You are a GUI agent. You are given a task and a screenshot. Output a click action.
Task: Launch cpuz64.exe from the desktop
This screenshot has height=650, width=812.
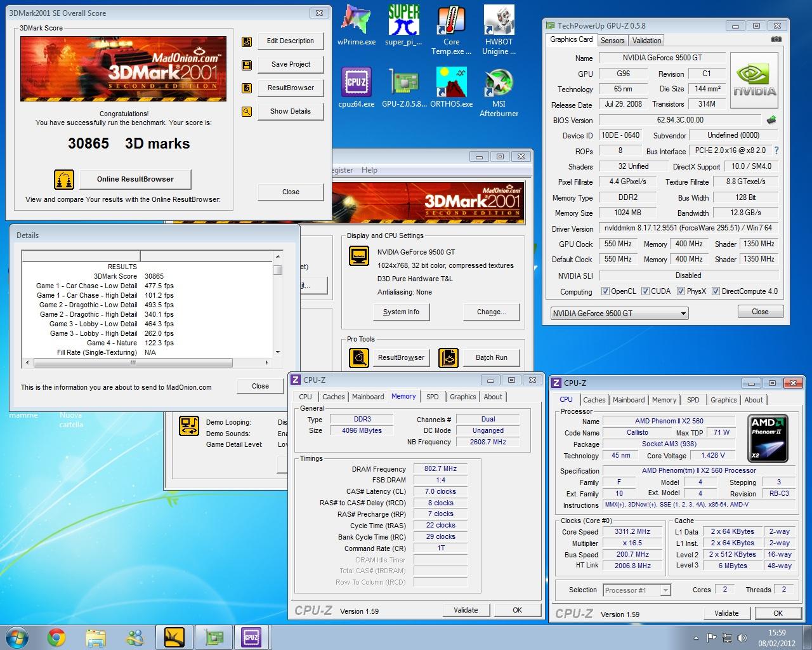point(356,88)
